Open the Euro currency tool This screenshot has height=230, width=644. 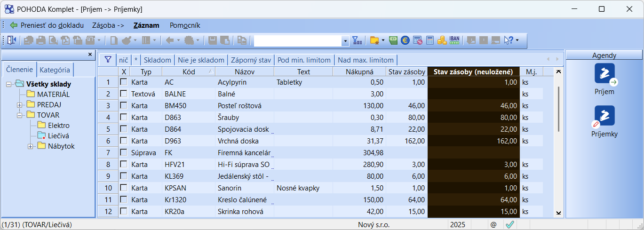tap(405, 41)
